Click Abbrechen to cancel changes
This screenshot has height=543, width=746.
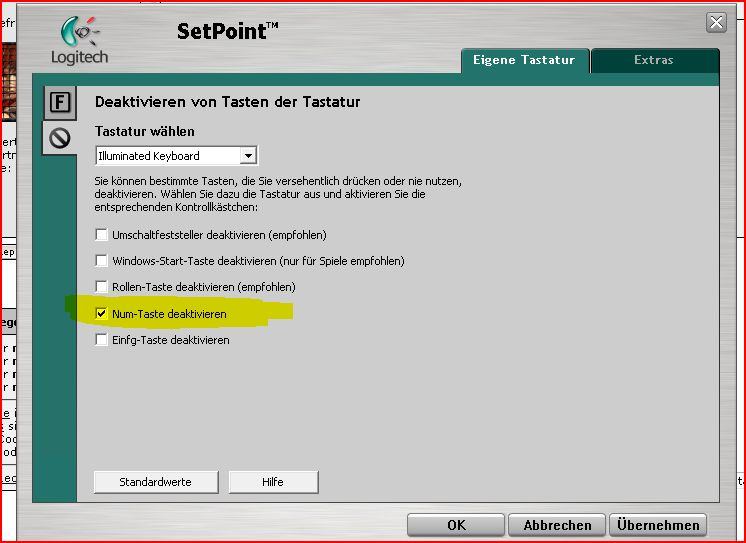click(x=557, y=525)
